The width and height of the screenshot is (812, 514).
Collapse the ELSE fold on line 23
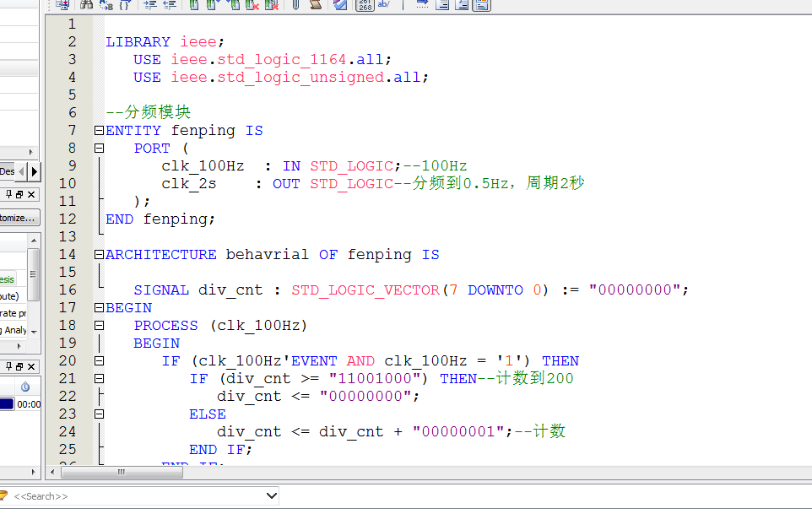point(99,414)
